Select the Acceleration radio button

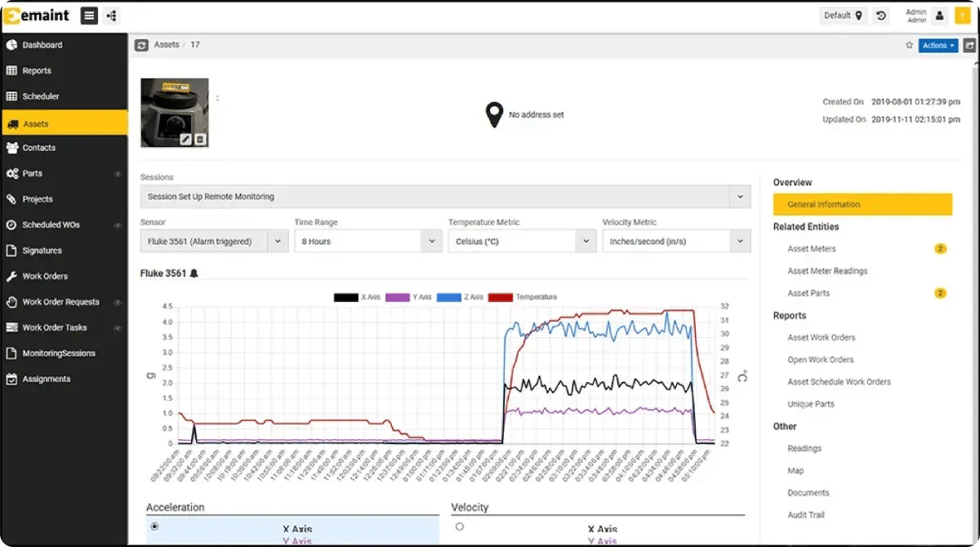click(x=154, y=527)
